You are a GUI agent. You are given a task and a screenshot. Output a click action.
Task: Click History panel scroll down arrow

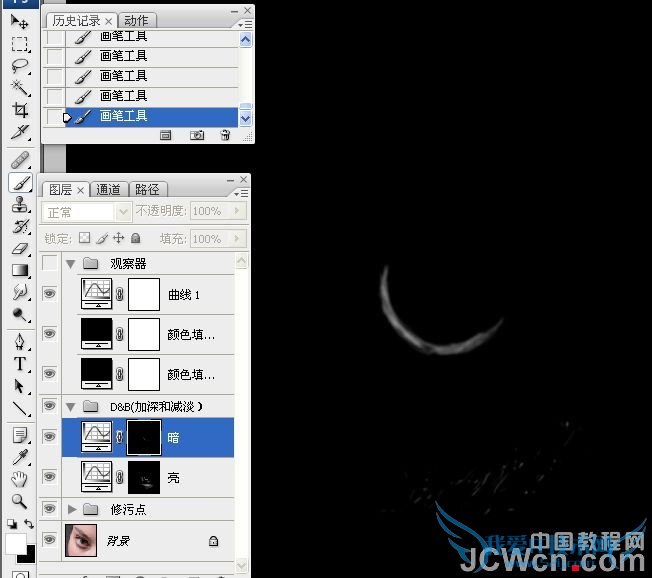point(245,119)
